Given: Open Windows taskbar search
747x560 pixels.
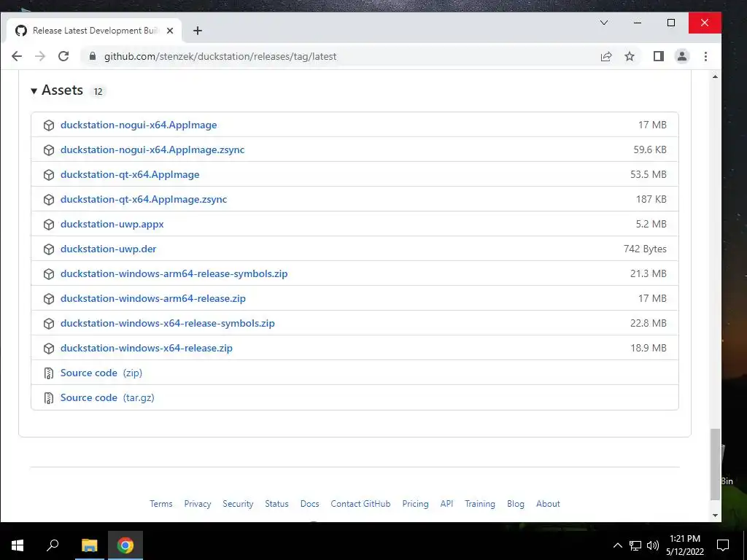Looking at the screenshot, I should (53, 545).
